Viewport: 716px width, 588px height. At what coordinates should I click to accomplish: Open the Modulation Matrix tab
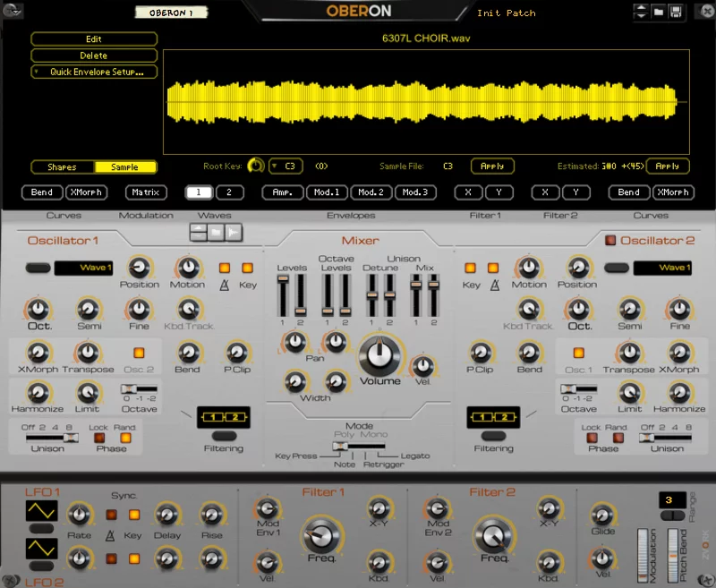pyautogui.click(x=146, y=192)
